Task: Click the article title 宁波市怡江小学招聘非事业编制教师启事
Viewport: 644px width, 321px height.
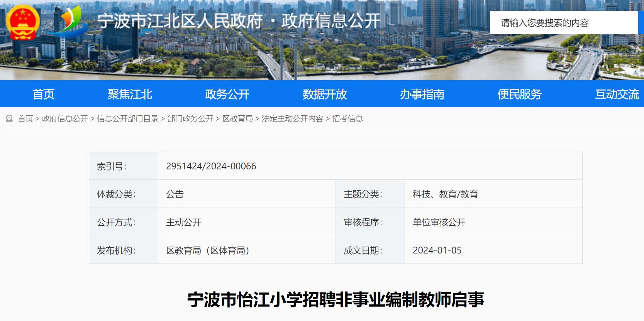Action: [336, 299]
